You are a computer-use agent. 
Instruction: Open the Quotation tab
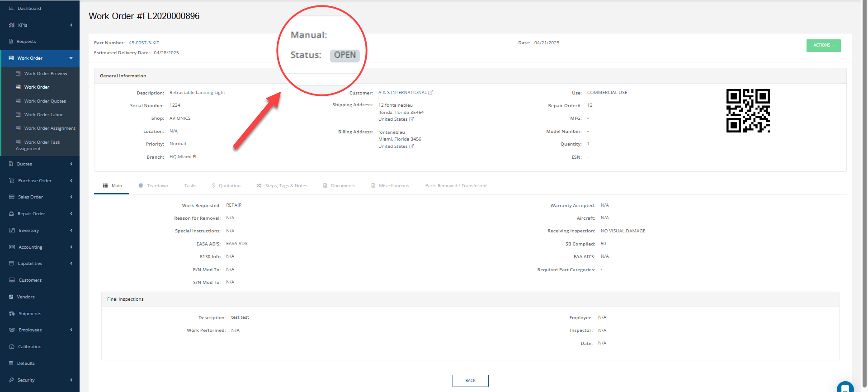(226, 186)
